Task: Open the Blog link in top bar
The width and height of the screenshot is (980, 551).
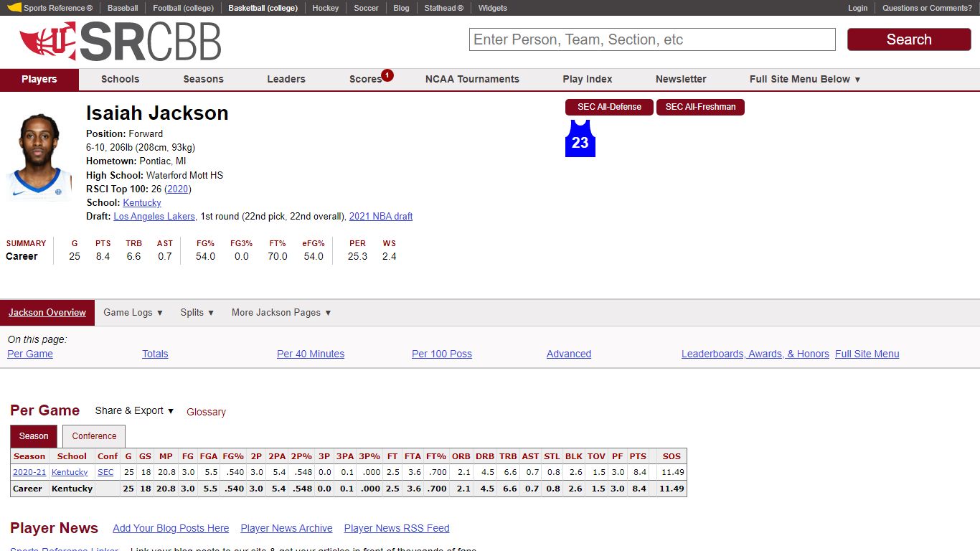Action: [x=402, y=8]
